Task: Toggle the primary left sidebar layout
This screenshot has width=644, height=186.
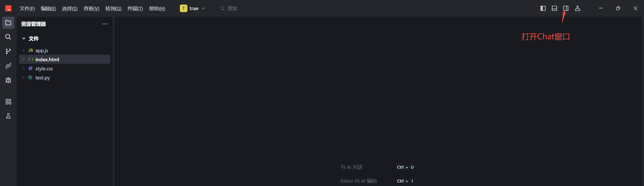Action: (543, 8)
